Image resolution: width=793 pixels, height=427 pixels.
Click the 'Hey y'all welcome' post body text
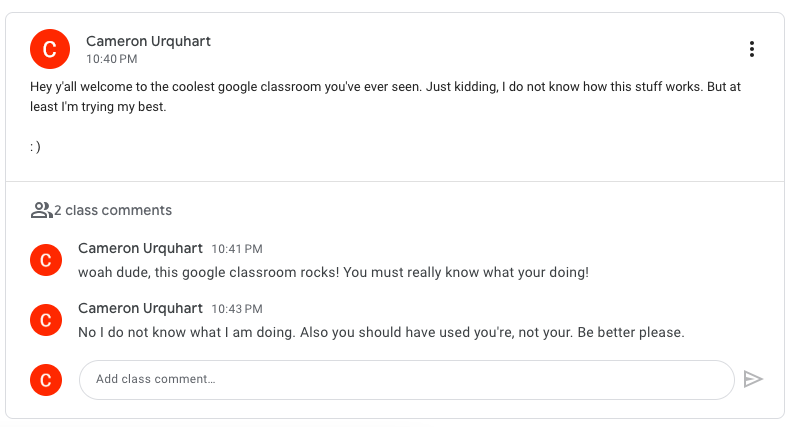[x=385, y=97]
